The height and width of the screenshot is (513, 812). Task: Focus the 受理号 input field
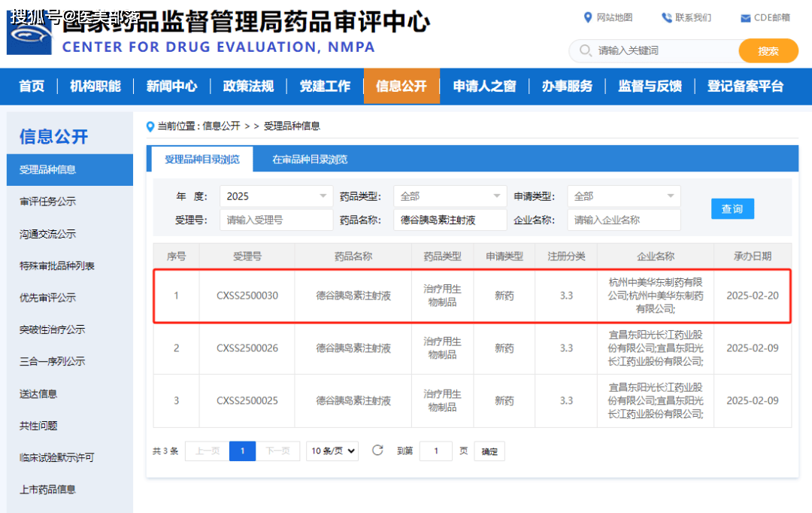[x=276, y=220]
